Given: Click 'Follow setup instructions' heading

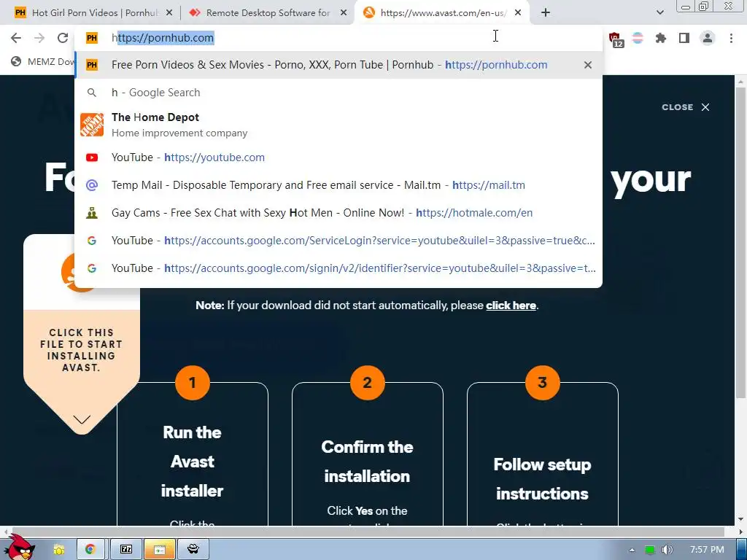Looking at the screenshot, I should point(542,479).
